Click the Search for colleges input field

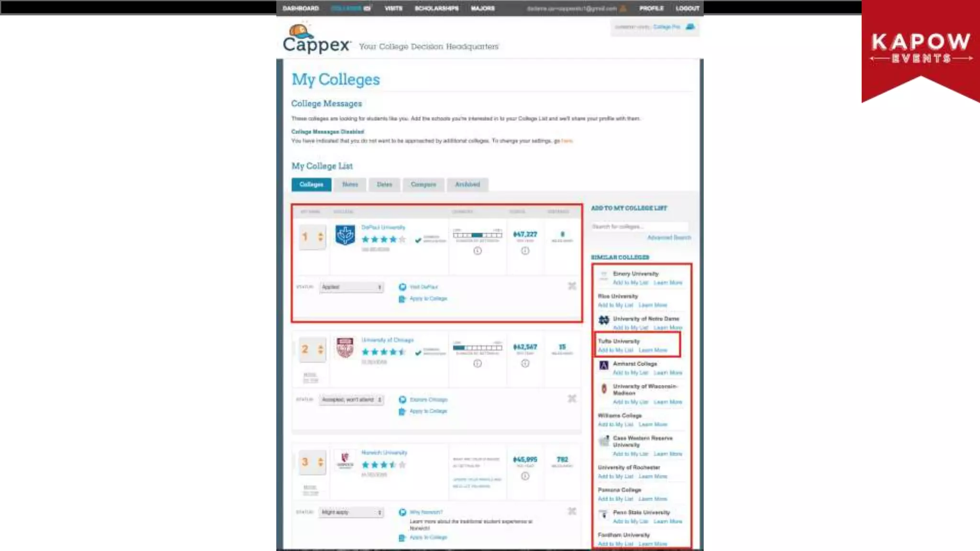(x=639, y=227)
